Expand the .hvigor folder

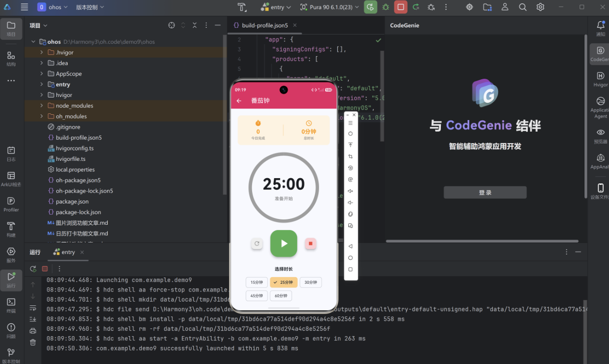click(42, 52)
